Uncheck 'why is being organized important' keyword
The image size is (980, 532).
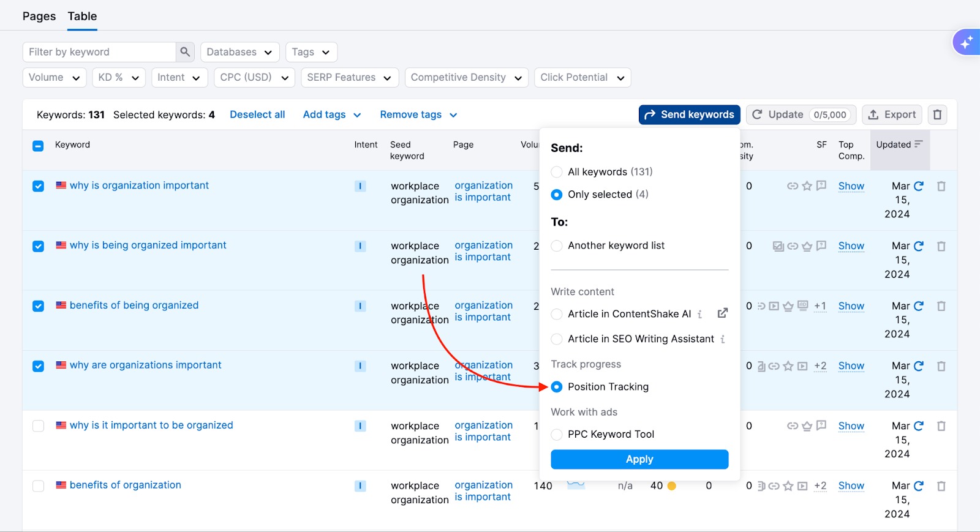click(x=38, y=246)
